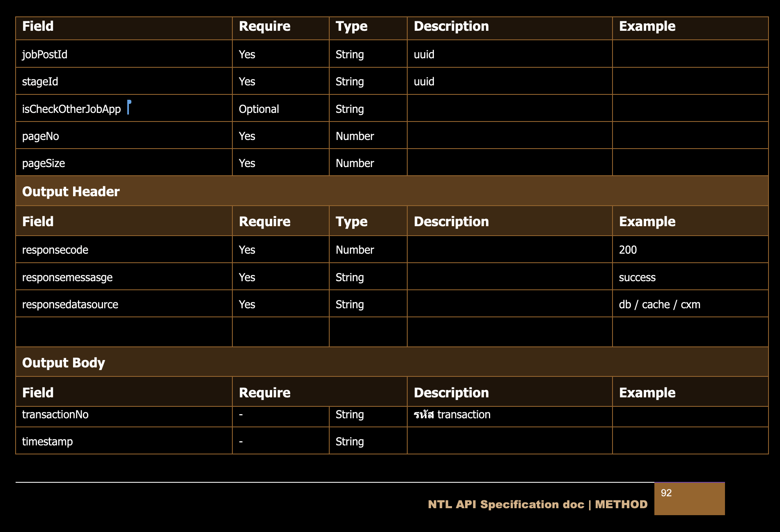780x532 pixels.
Task: Click the Optional requirement cell
Action: tap(259, 109)
